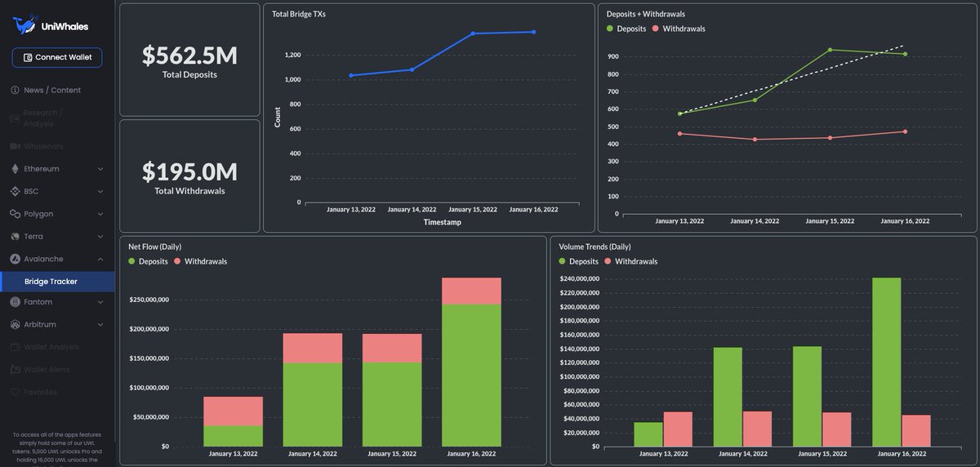Expand the BSC menu chevron
This screenshot has height=467, width=980.
click(100, 191)
